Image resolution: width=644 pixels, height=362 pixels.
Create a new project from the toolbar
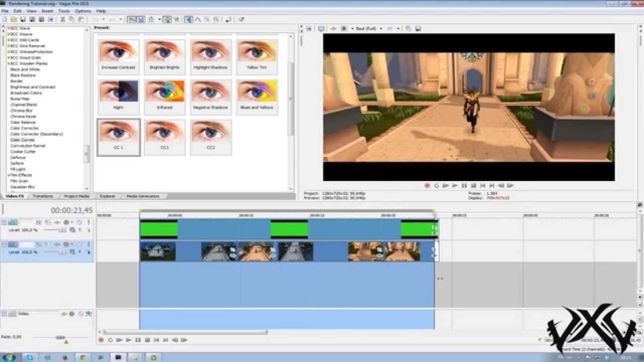[5, 20]
